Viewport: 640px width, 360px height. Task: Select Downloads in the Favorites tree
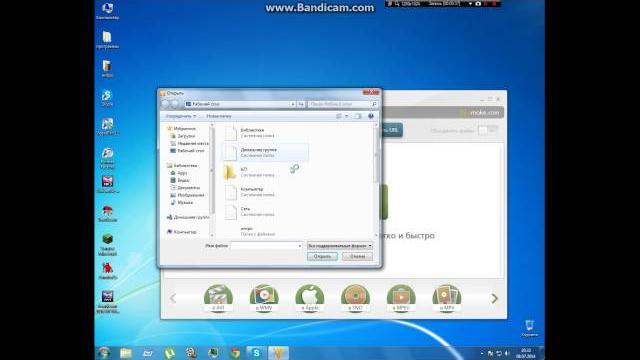[186, 136]
